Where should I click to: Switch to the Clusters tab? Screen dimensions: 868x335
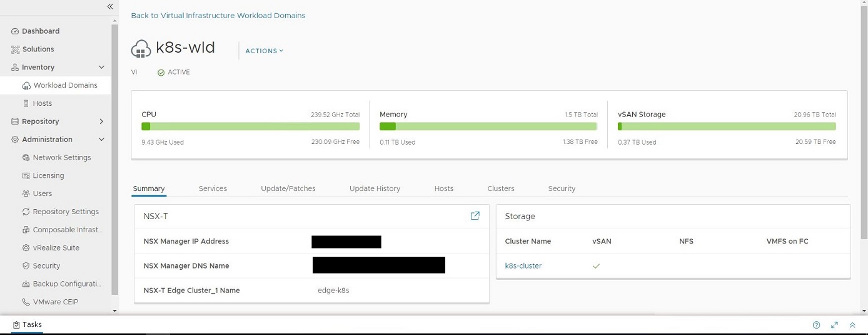pos(501,188)
